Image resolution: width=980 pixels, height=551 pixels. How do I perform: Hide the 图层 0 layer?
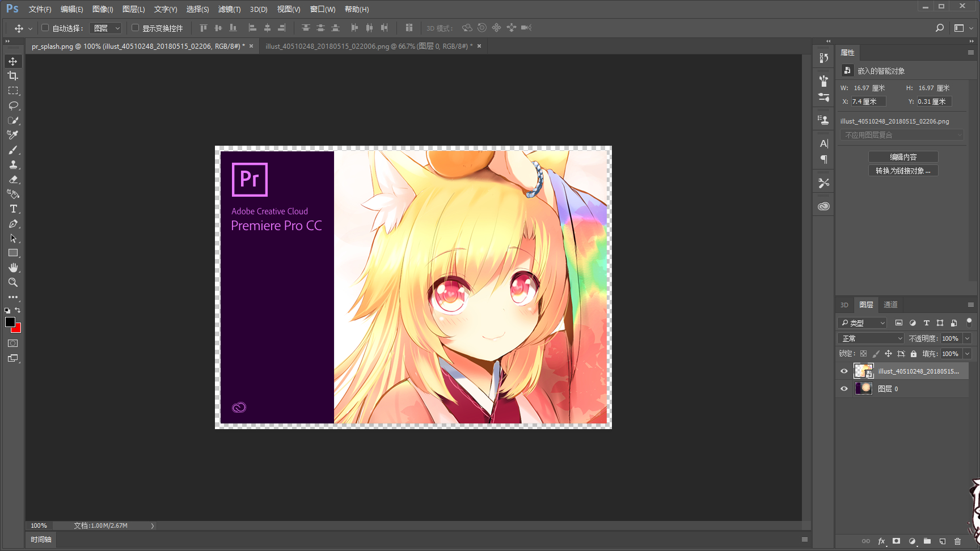(x=844, y=389)
